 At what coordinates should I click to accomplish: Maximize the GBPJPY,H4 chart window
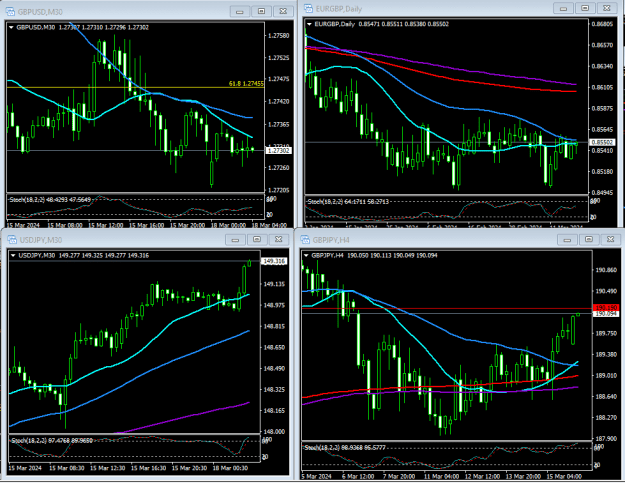point(589,240)
